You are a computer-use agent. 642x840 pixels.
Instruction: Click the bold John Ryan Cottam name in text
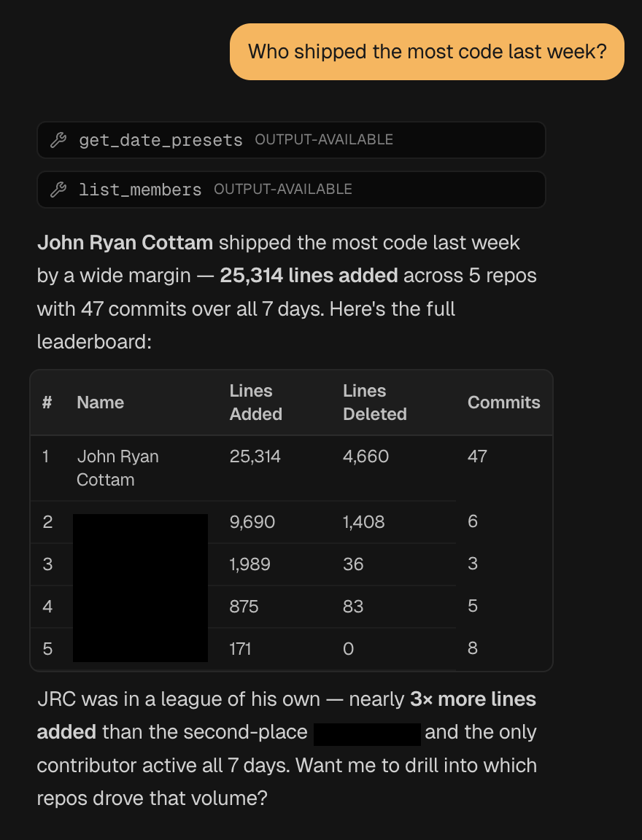(x=124, y=242)
